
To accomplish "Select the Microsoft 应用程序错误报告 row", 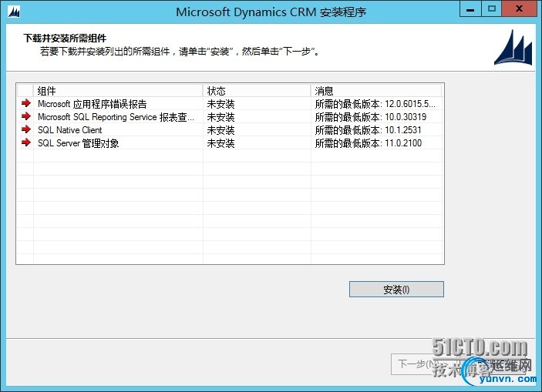I will coord(230,104).
